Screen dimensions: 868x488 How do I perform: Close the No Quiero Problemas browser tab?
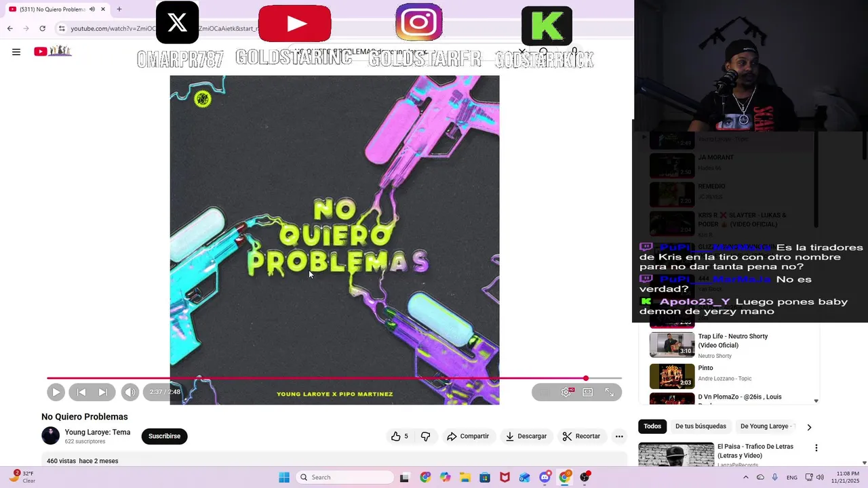pyautogui.click(x=103, y=9)
